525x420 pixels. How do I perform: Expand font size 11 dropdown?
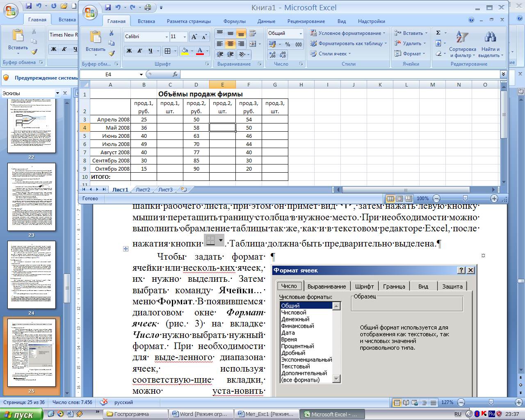(185, 37)
